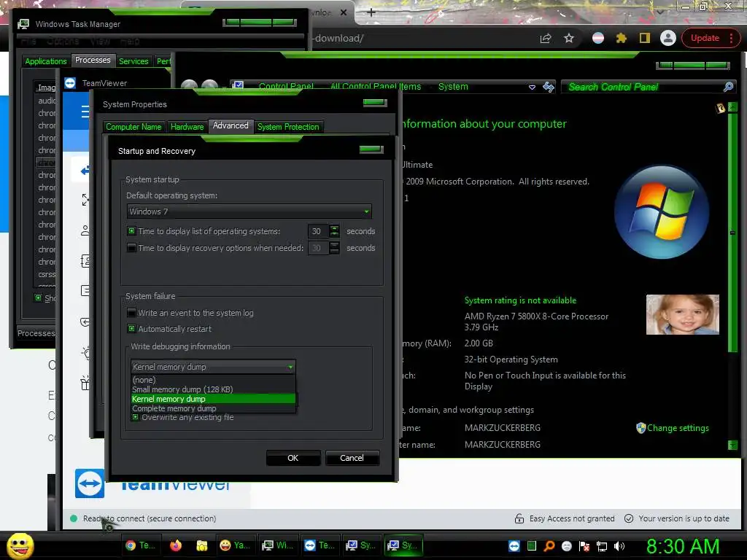This screenshot has width=747, height=560.
Task: Switch to Hardware tab
Action: [x=187, y=127]
